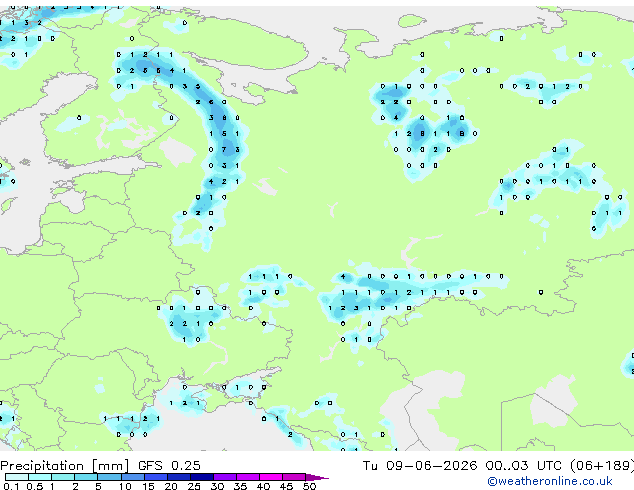Click the 0.1–0.5 mm palest legend swatch
The height and width of the screenshot is (490, 634).
click(x=17, y=477)
